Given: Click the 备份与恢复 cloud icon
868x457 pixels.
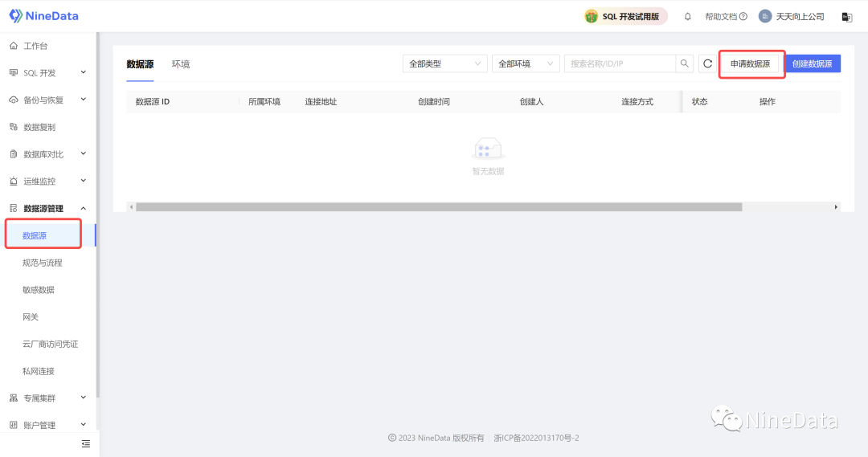Looking at the screenshot, I should point(14,100).
